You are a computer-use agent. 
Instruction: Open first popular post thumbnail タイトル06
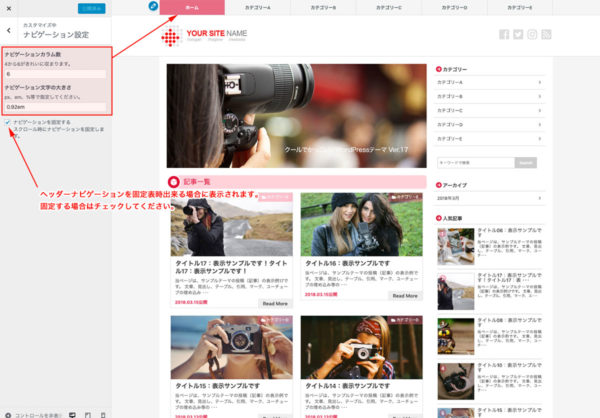(x=456, y=247)
